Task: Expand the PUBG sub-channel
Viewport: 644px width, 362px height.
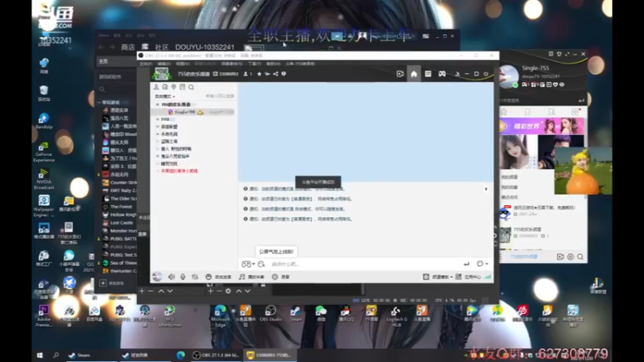Action: point(158,119)
